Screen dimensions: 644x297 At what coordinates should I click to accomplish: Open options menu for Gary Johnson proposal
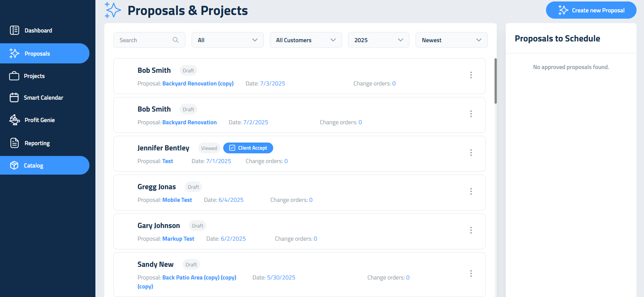[471, 230]
